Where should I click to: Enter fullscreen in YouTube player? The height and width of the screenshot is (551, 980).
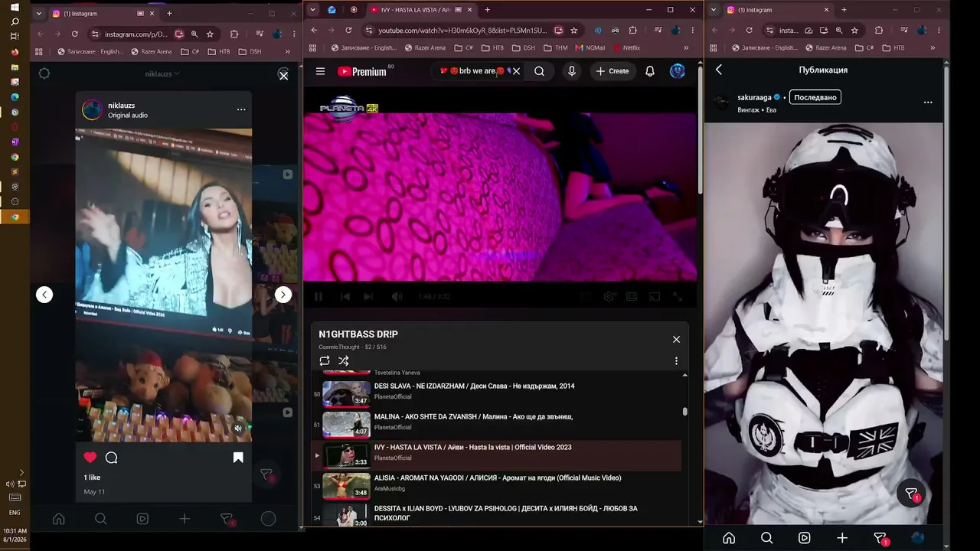click(678, 297)
